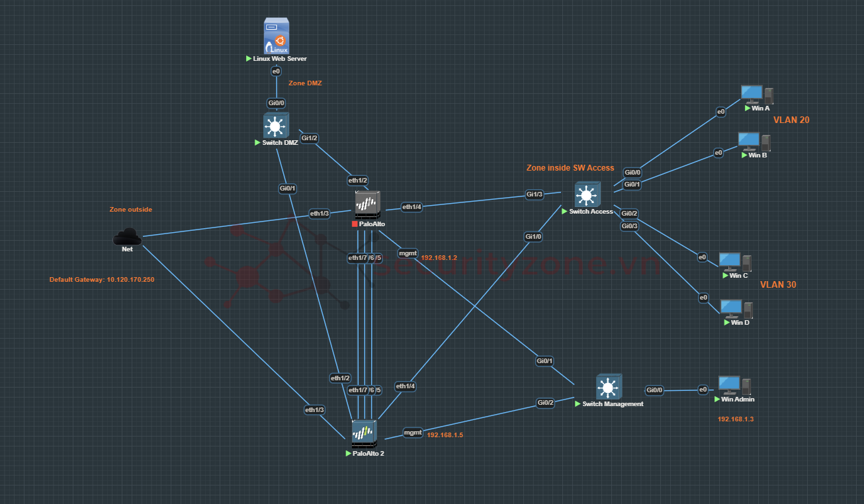
Task: Select the PaloAlto 2 firewall icon
Action: pyautogui.click(x=364, y=434)
